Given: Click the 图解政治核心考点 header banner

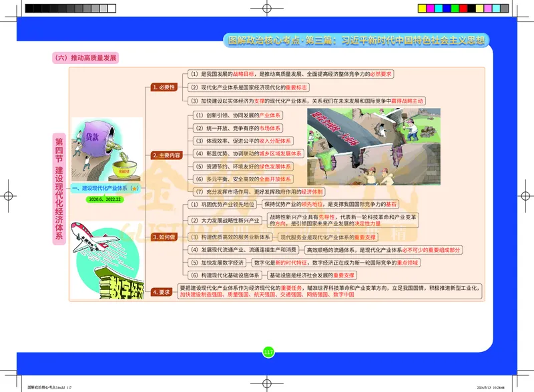Looking at the screenshot, I should pyautogui.click(x=356, y=40).
